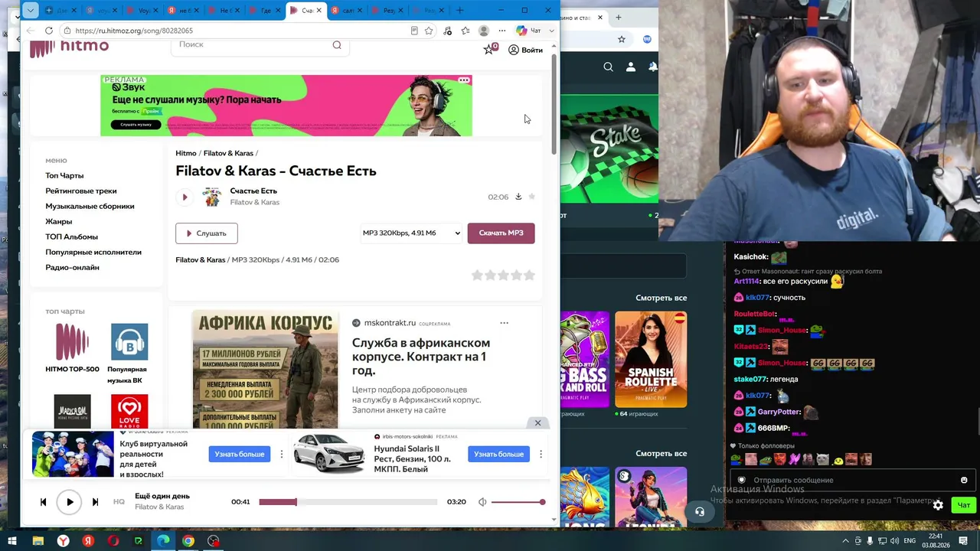Screen dimensions: 980x551
Task: Click Filatov & Karas breadcrumb link
Action: 228,153
